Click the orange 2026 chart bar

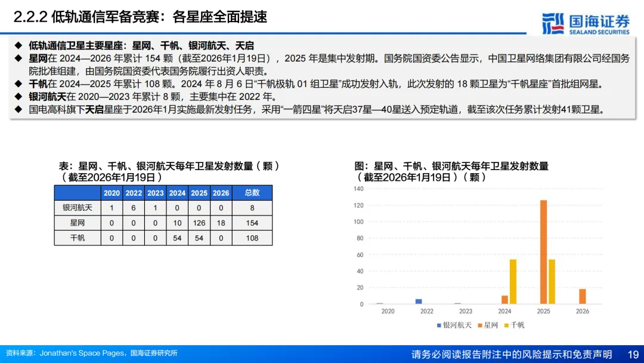[x=583, y=296]
